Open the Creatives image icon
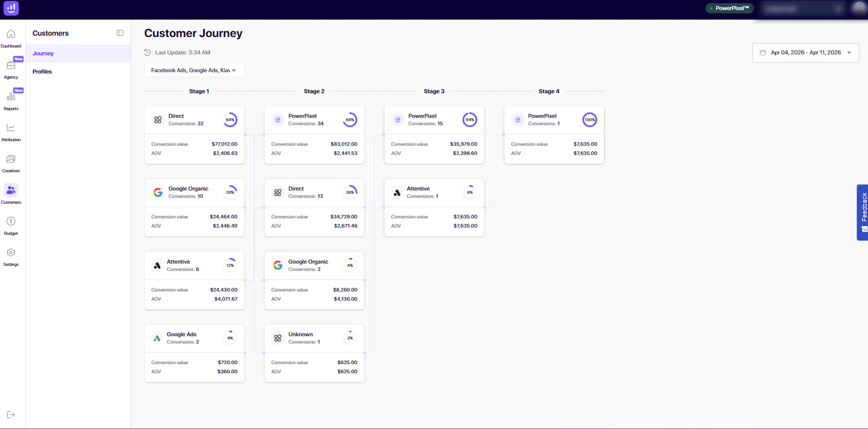The height and width of the screenshot is (429, 868). [x=11, y=159]
